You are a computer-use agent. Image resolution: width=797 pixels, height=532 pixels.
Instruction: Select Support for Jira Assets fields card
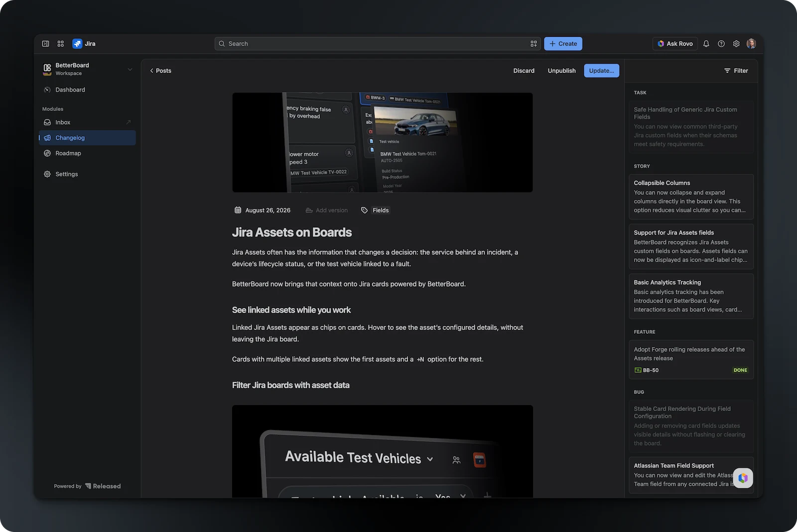click(691, 246)
